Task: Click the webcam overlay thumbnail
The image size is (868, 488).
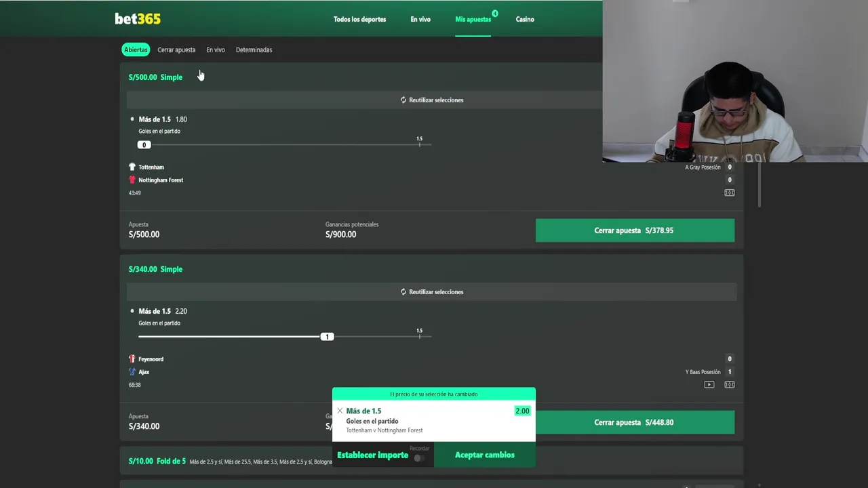Action: pos(735,81)
